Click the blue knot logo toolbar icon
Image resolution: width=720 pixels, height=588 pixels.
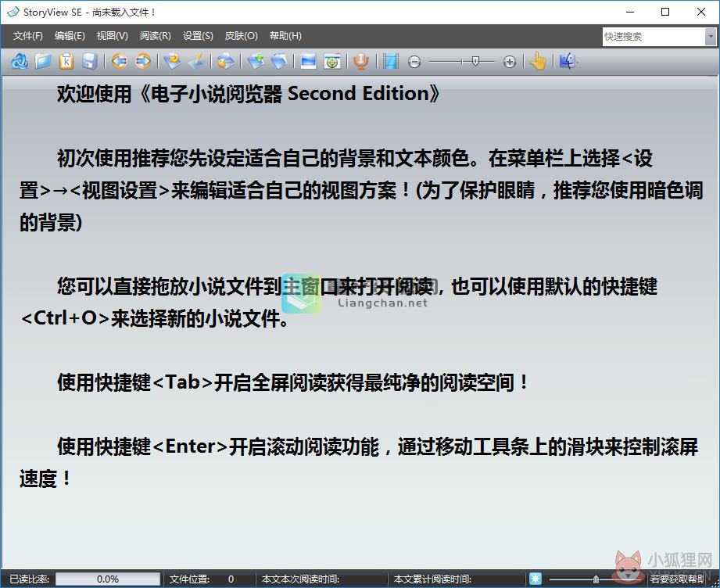[20, 61]
